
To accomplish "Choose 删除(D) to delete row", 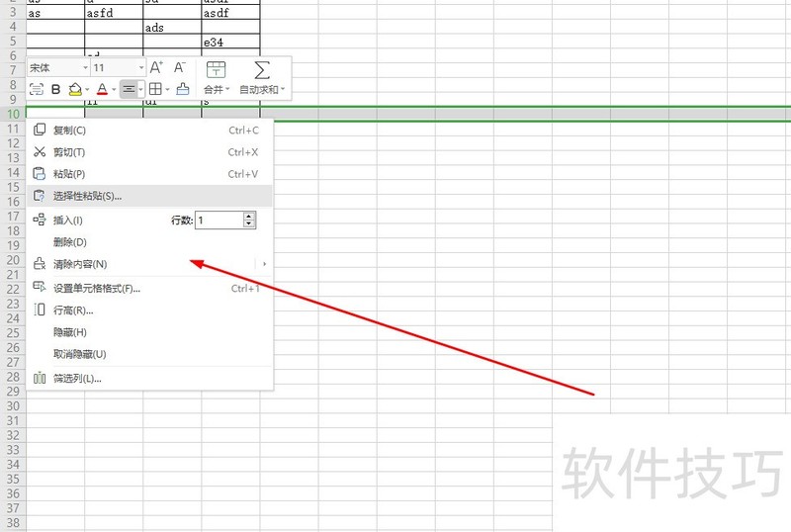I will click(149, 242).
